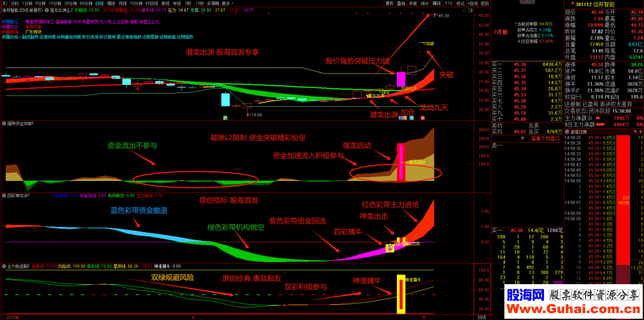This screenshot has height=320, width=644.
Task: Select the 60分钟 period
Action: [86, 3]
